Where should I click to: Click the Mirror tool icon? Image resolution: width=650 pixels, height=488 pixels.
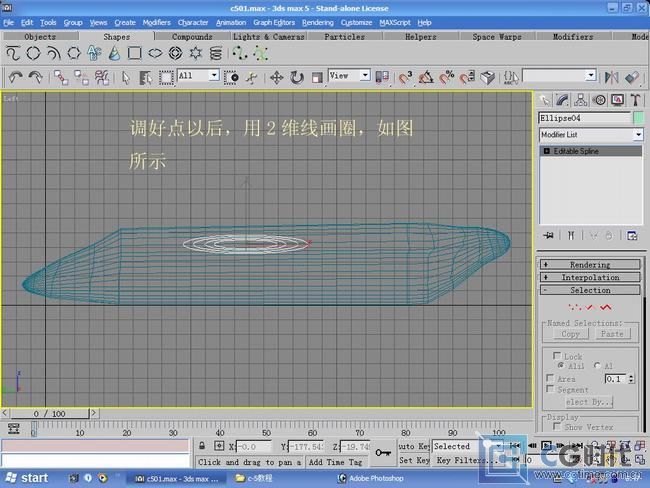pos(611,78)
